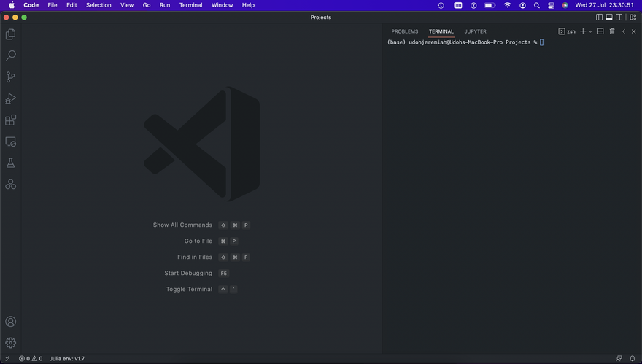
Task: Move the panel with the left chevron
Action: tap(624, 31)
